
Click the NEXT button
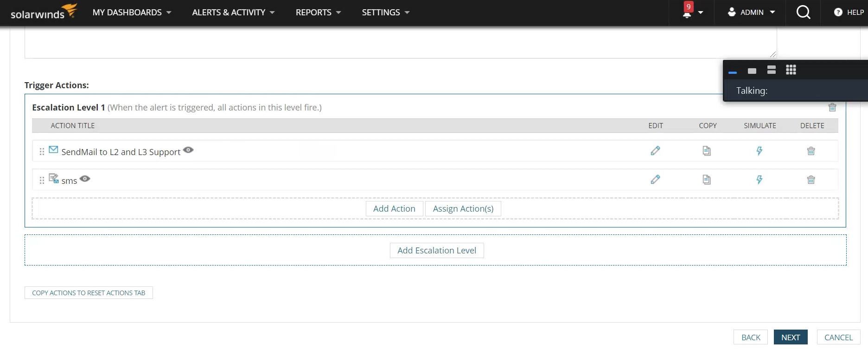(791, 337)
